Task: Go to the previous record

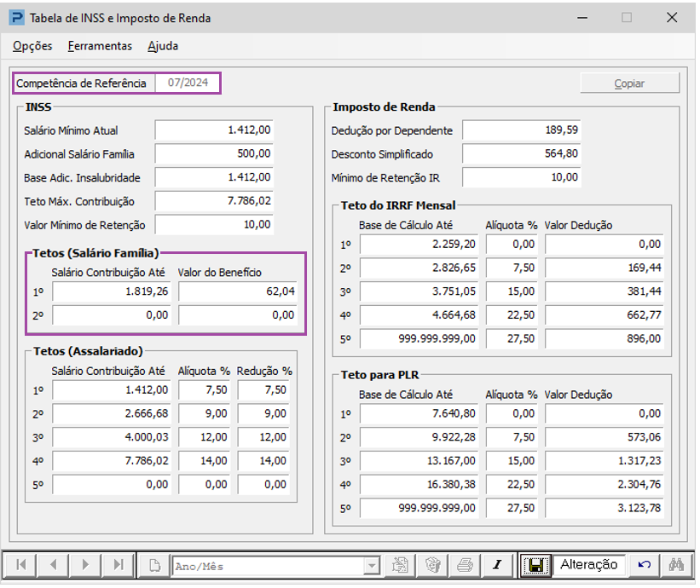Action: pos(53,565)
